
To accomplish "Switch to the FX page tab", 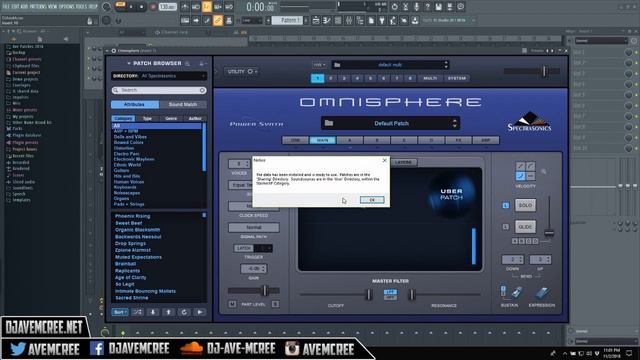I will click(458, 140).
